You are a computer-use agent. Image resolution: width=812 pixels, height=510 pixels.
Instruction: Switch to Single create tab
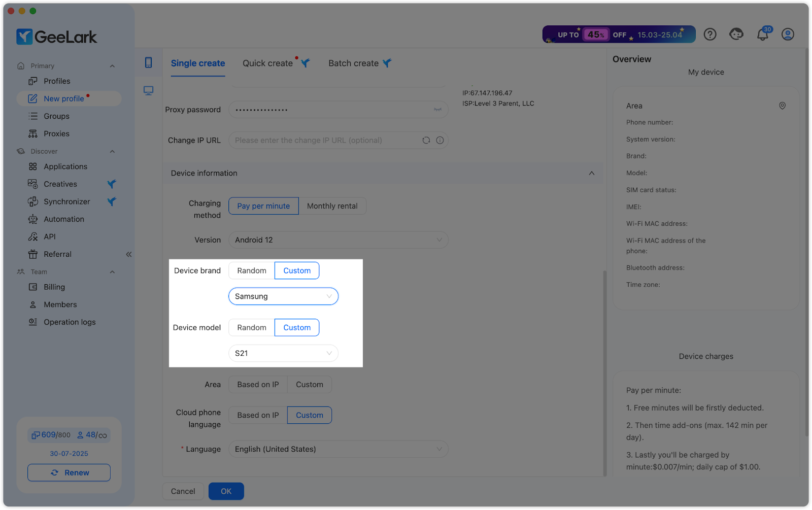198,63
